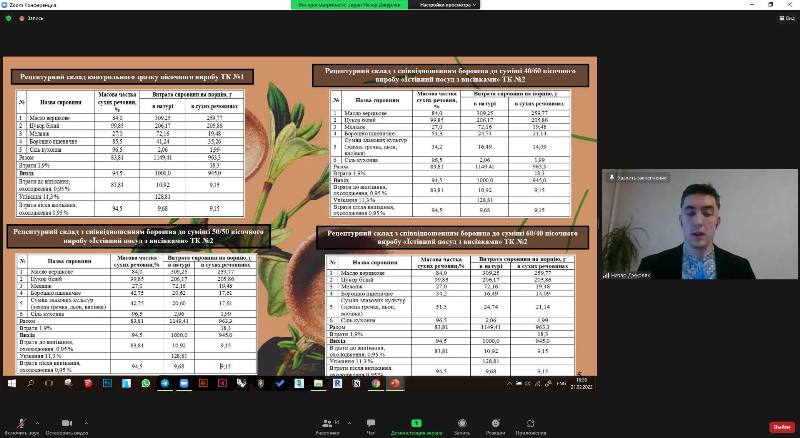Click the spotlight label on presenter video
This screenshot has height=438, width=800.
pyautogui.click(x=638, y=178)
